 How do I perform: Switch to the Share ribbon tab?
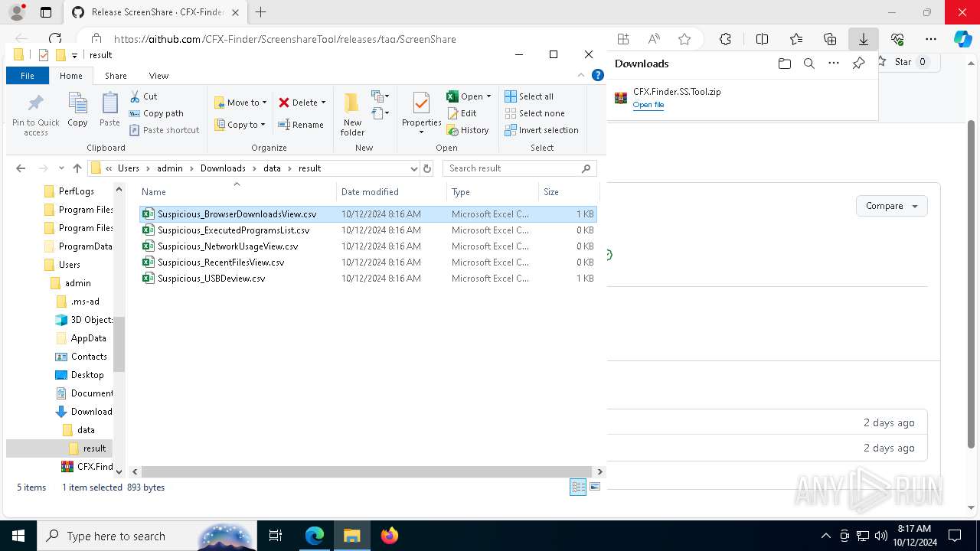pyautogui.click(x=116, y=76)
